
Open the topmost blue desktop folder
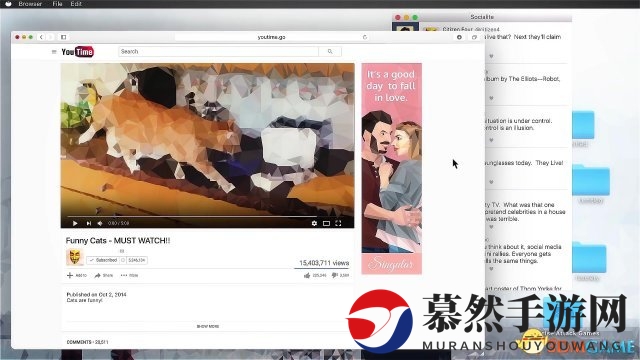(583, 124)
